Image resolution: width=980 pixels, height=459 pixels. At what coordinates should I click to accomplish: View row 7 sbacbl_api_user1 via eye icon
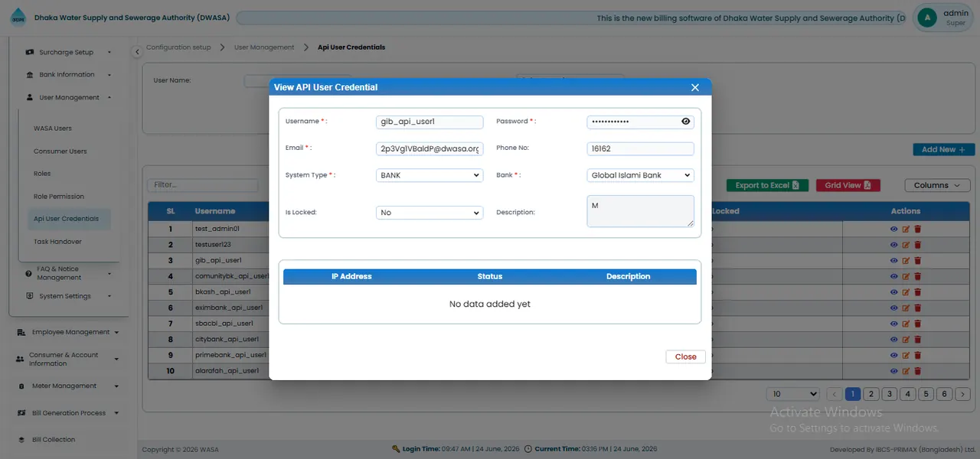click(x=893, y=324)
